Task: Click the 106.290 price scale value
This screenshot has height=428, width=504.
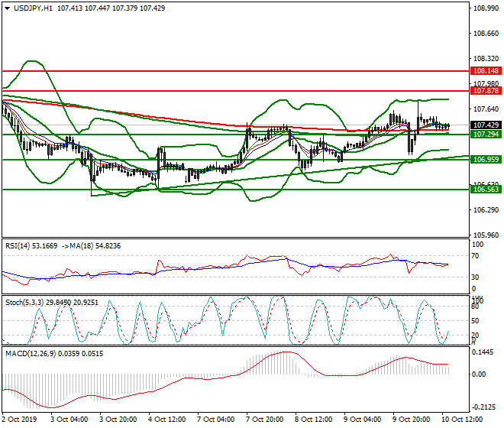Action: tap(486, 210)
